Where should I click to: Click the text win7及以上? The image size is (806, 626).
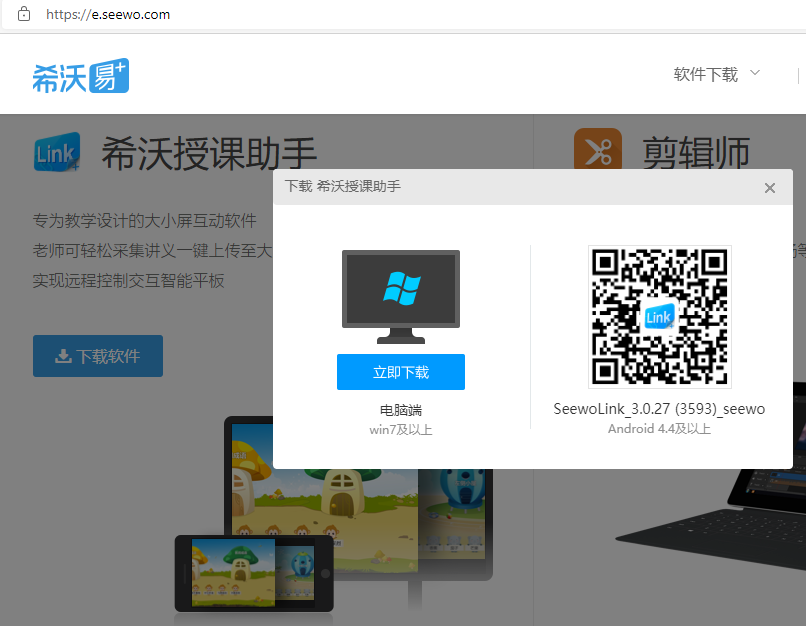coord(401,430)
